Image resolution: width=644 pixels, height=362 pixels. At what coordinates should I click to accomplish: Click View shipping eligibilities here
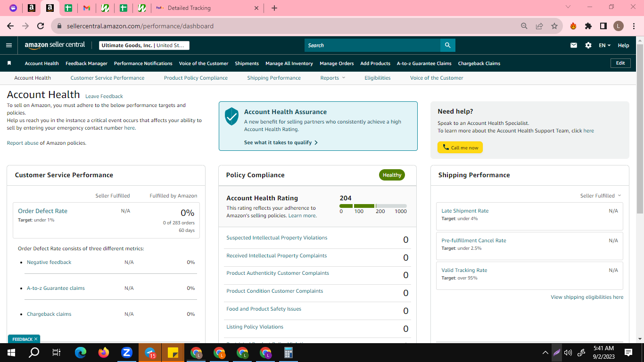[x=587, y=297]
